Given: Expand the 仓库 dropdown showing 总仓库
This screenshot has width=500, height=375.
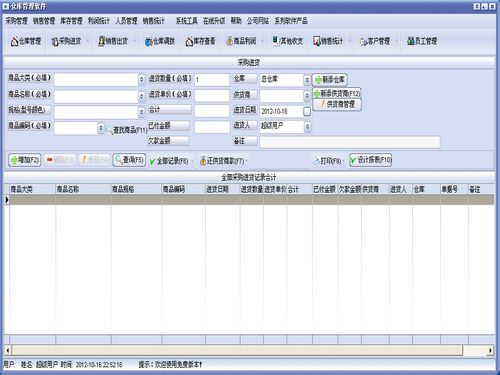Looking at the screenshot, I should click(307, 79).
